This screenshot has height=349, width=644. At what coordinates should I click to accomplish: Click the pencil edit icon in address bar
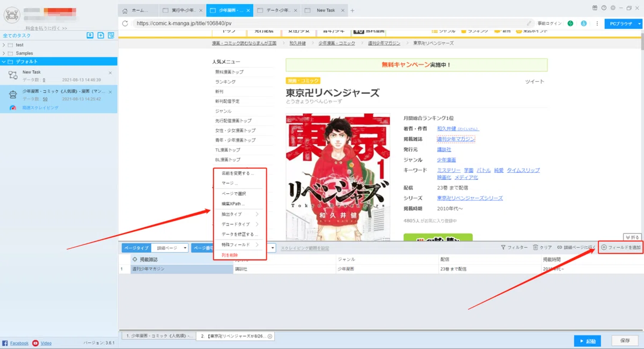tap(530, 24)
